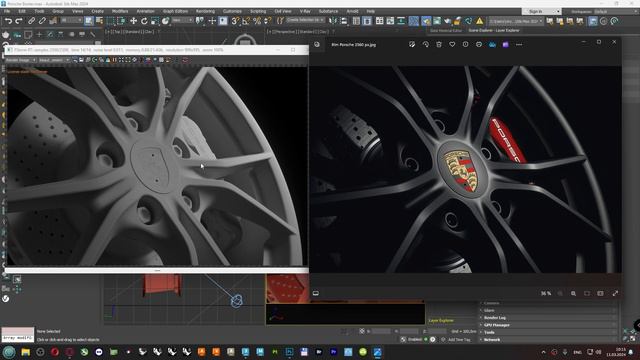Open the render preset dropdown in toolbar
The width and height of the screenshot is (640, 360).
tap(516, 21)
